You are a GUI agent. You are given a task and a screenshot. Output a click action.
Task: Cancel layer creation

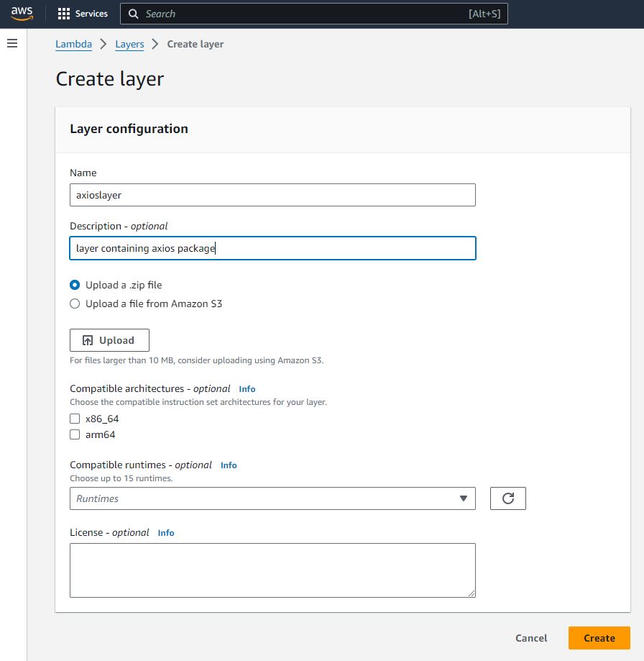click(531, 638)
